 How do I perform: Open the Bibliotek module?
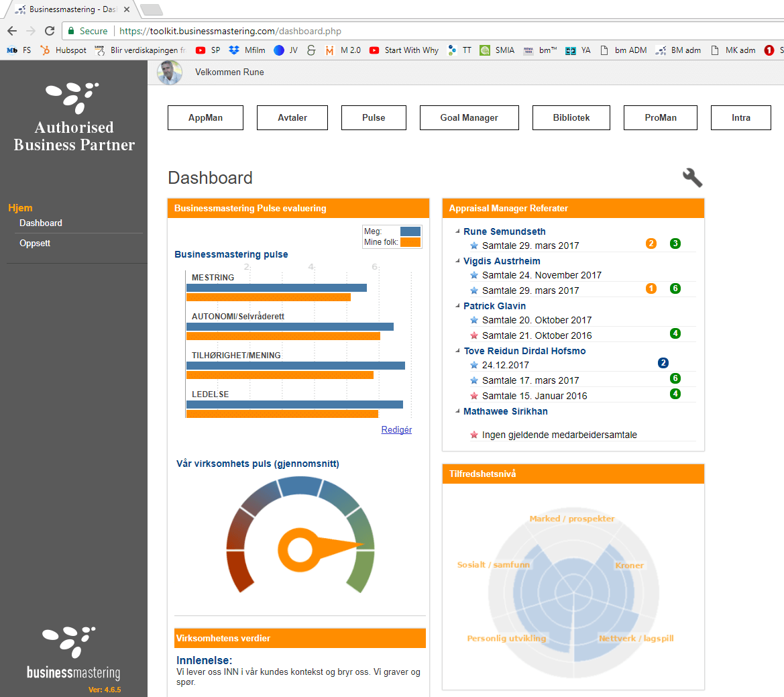pos(571,117)
